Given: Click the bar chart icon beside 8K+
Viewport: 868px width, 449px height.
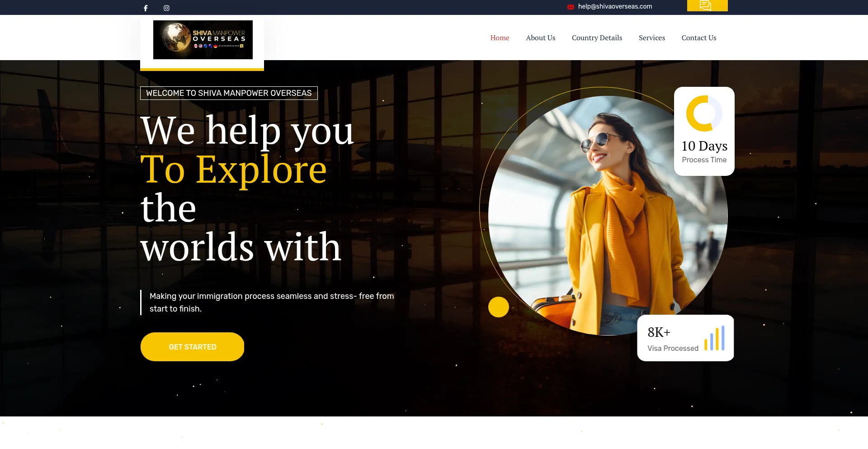Looking at the screenshot, I should click(x=714, y=338).
